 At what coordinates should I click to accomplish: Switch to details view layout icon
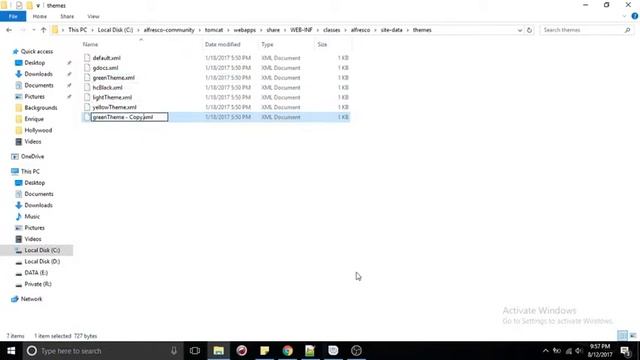[x=622, y=336]
